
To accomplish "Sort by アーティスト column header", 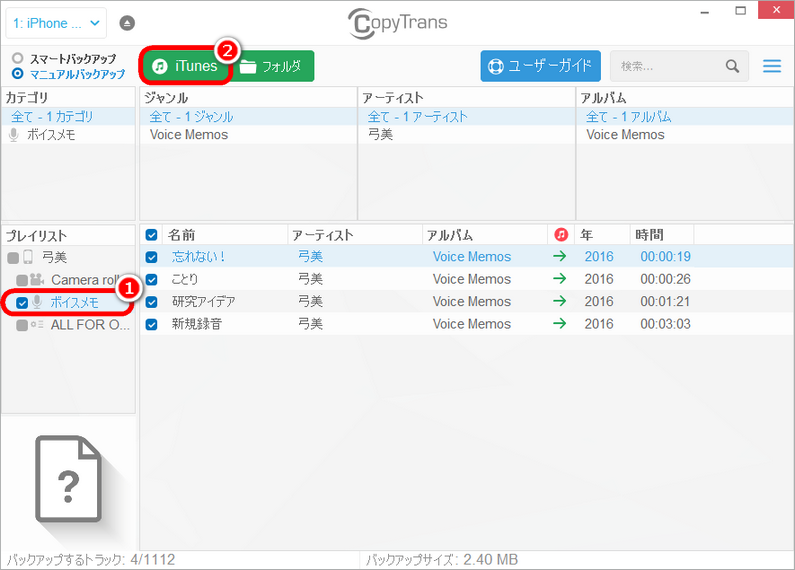I will tap(355, 235).
